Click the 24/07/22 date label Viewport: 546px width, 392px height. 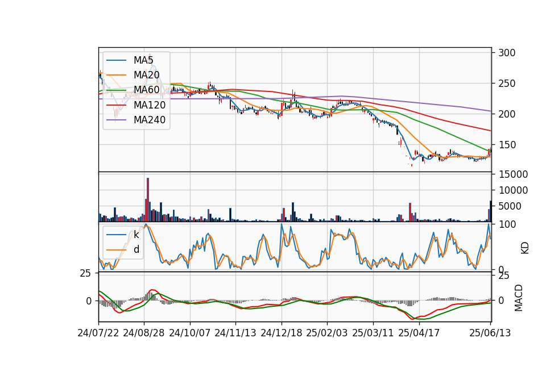[98, 333]
